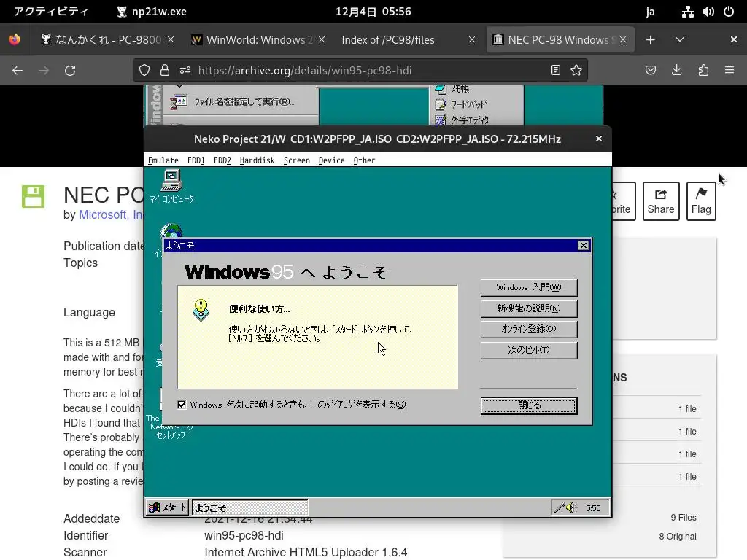Show the next tip with 次のヒント
This screenshot has width=747, height=560.
point(529,350)
